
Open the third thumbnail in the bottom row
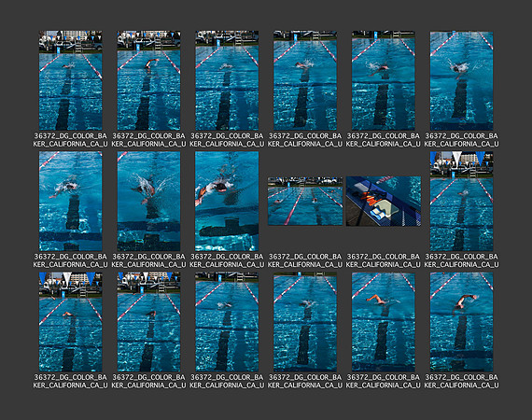(x=227, y=322)
